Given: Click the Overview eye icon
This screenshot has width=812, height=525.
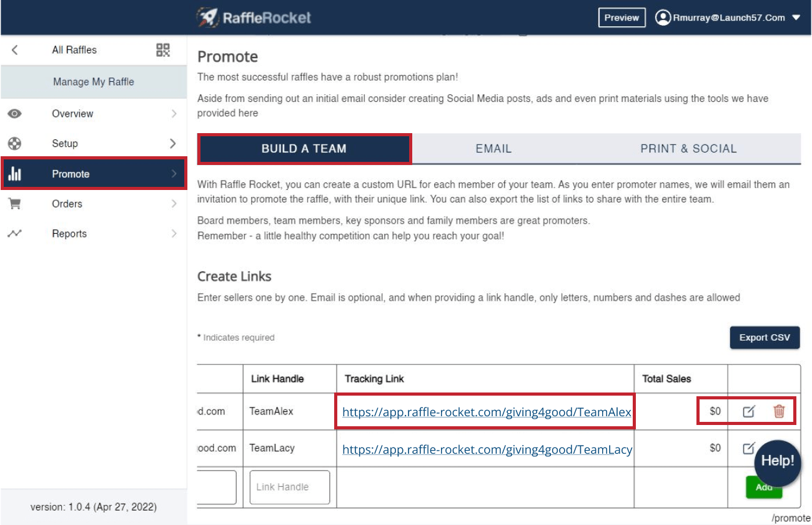Looking at the screenshot, I should tap(14, 114).
